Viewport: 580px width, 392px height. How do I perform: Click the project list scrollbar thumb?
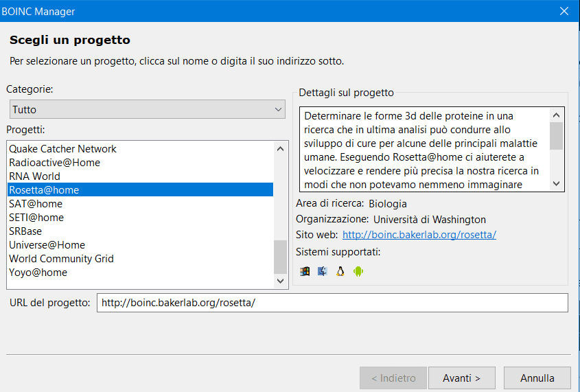tap(280, 257)
